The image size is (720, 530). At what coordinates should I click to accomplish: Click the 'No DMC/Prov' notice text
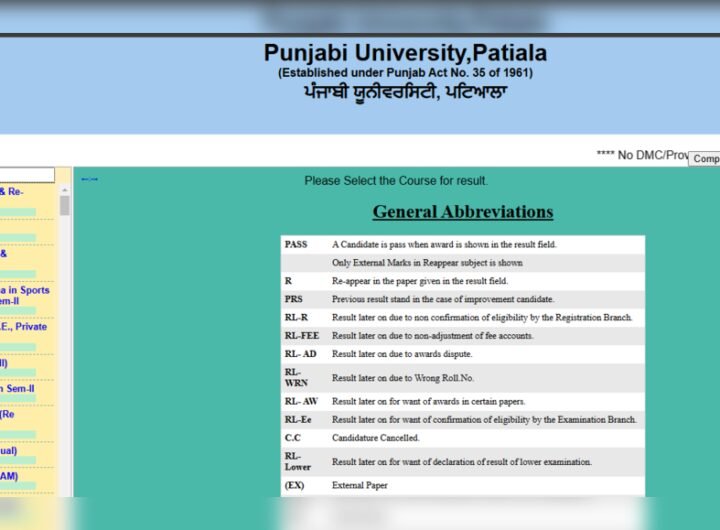[x=642, y=155]
